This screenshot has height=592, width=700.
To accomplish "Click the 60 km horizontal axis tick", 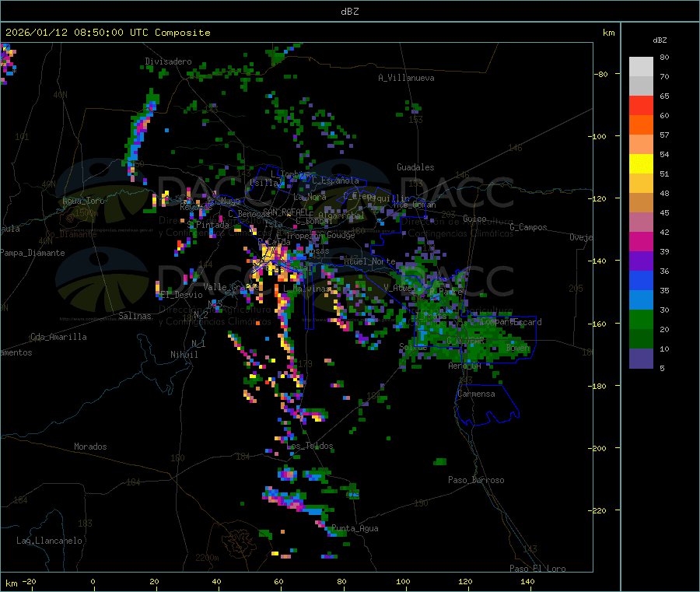I will pyautogui.click(x=278, y=582).
